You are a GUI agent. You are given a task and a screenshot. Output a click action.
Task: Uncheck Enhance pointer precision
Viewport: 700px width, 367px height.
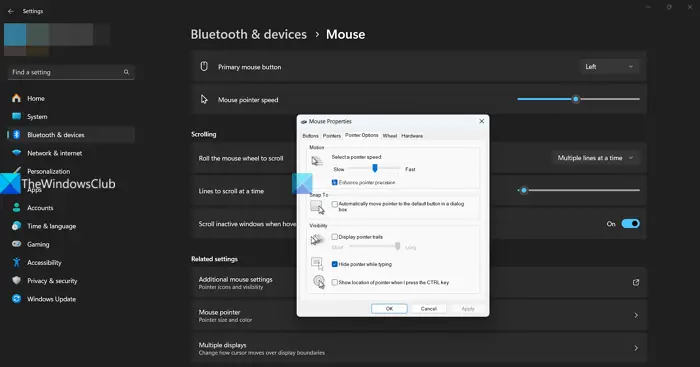[x=334, y=182]
